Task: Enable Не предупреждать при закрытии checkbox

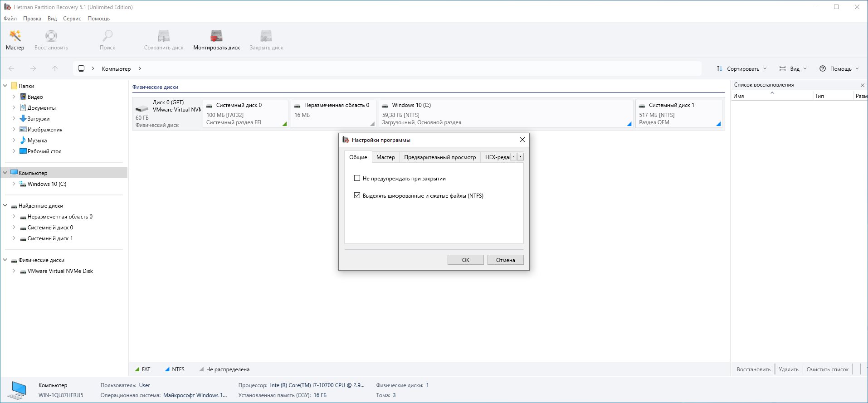Action: pos(357,178)
